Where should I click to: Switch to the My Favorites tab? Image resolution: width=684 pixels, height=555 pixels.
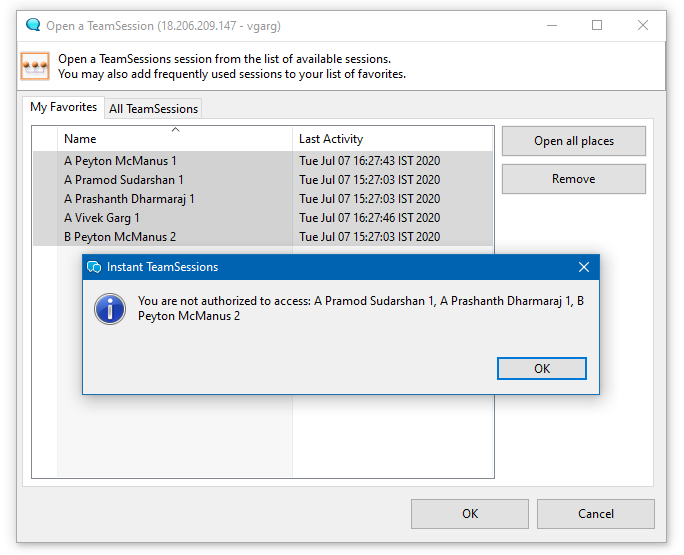pos(63,107)
